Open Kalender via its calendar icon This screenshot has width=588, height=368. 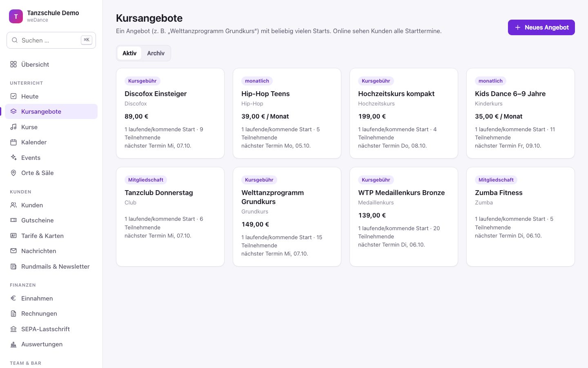13,142
